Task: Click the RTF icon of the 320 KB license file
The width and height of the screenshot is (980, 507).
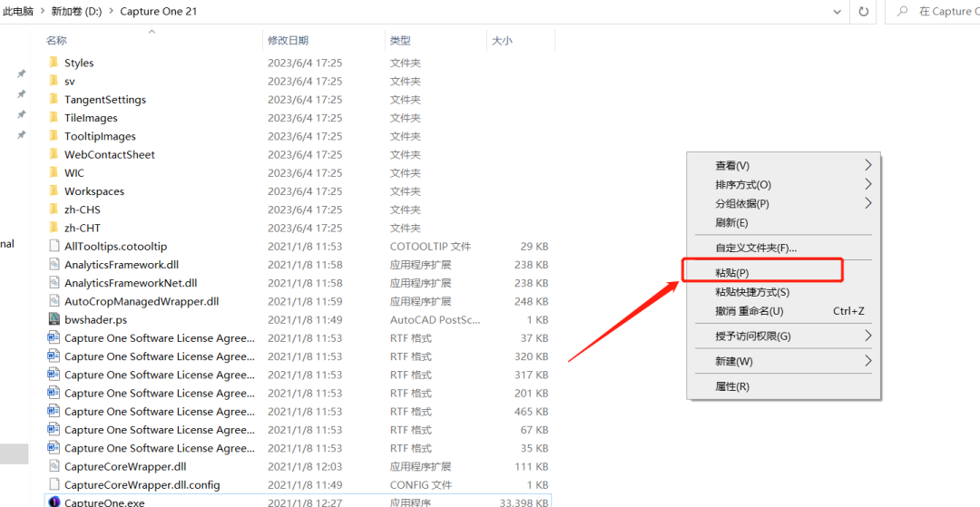Action: (x=54, y=356)
